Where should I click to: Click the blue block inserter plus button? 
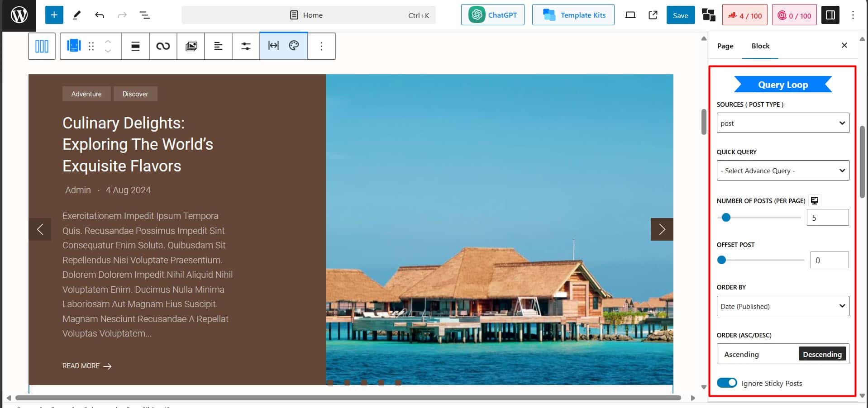click(x=54, y=15)
